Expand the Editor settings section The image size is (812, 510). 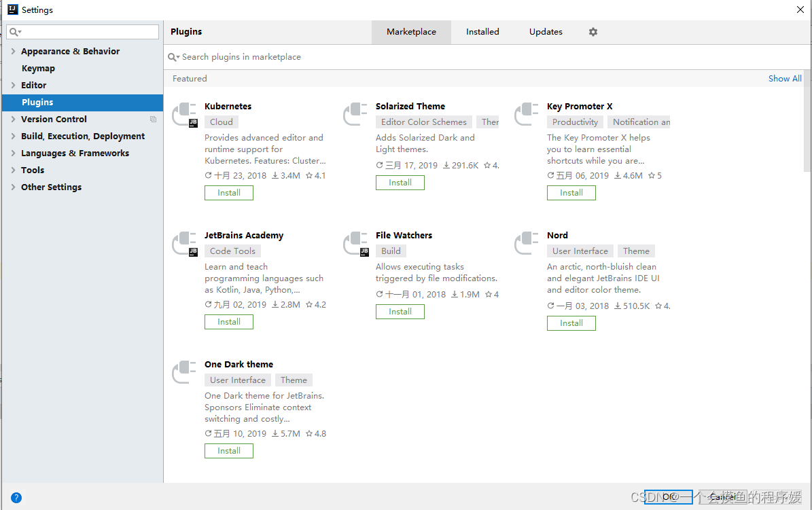pos(13,85)
